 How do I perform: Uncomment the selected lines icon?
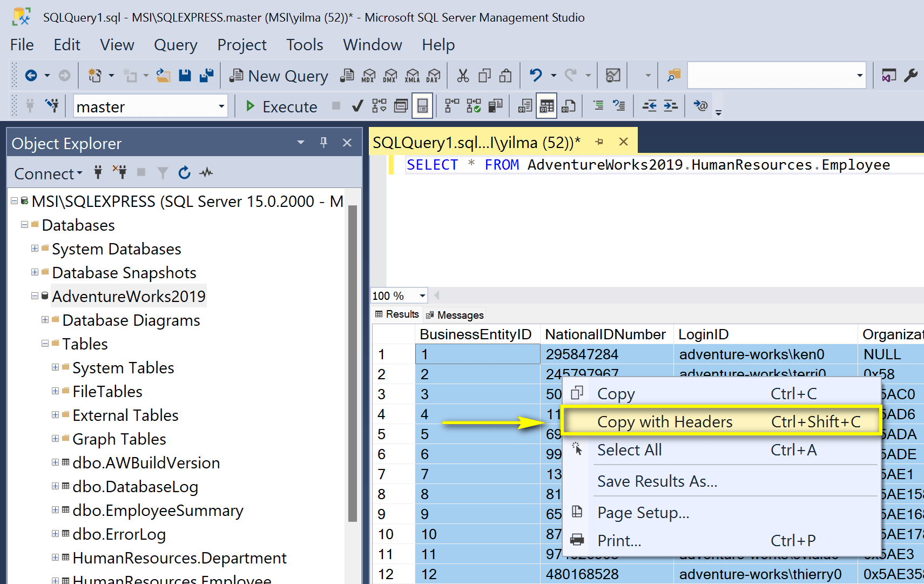(x=619, y=105)
